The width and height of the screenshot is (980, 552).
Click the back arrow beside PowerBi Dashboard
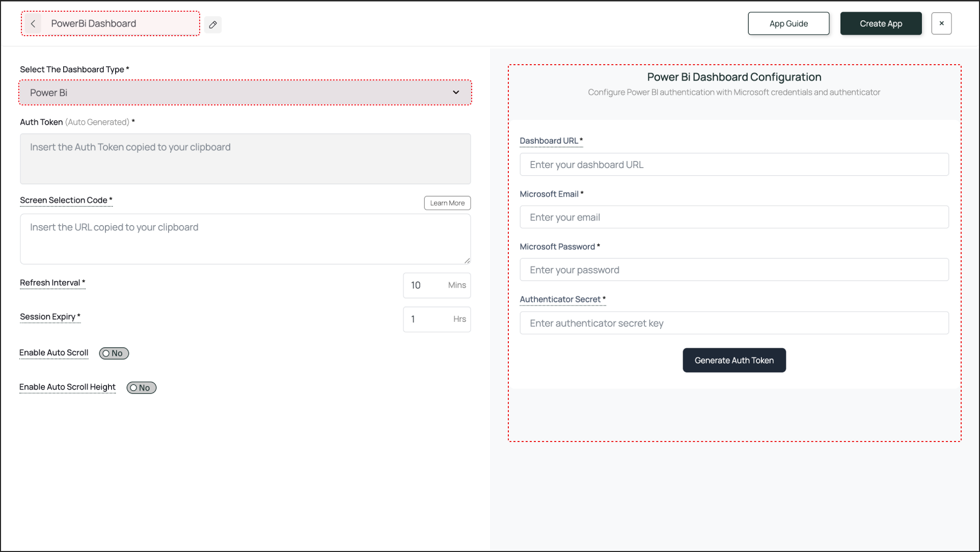click(x=33, y=24)
